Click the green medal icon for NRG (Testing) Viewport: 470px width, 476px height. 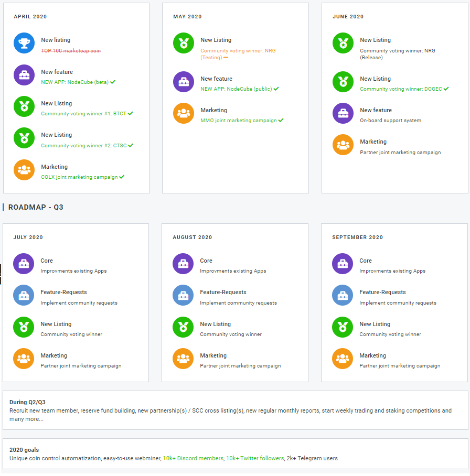point(184,43)
